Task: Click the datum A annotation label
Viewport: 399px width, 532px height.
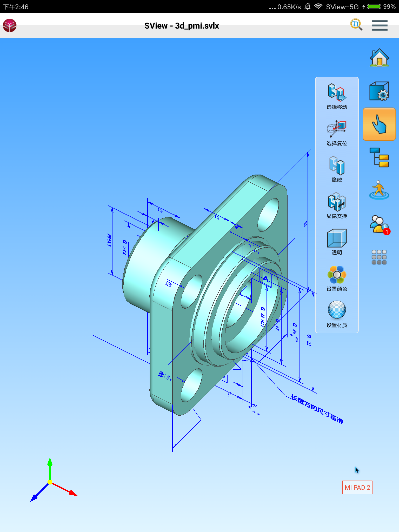Action: pos(265,280)
